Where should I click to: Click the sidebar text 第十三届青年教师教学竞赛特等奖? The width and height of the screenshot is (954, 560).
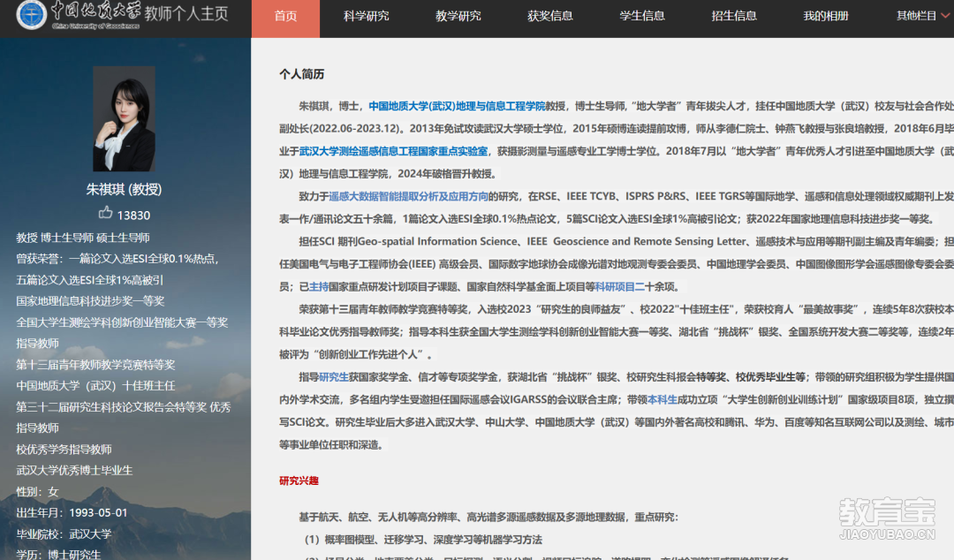click(95, 365)
